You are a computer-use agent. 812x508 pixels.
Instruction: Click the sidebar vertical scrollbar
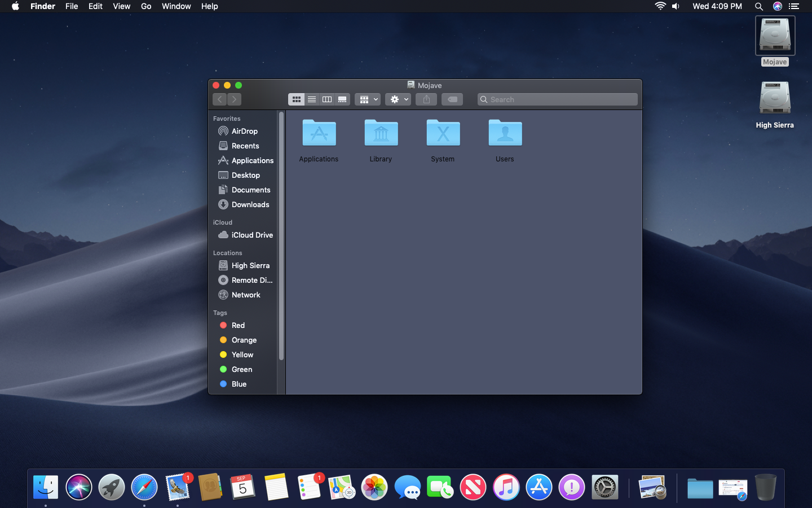[281, 236]
